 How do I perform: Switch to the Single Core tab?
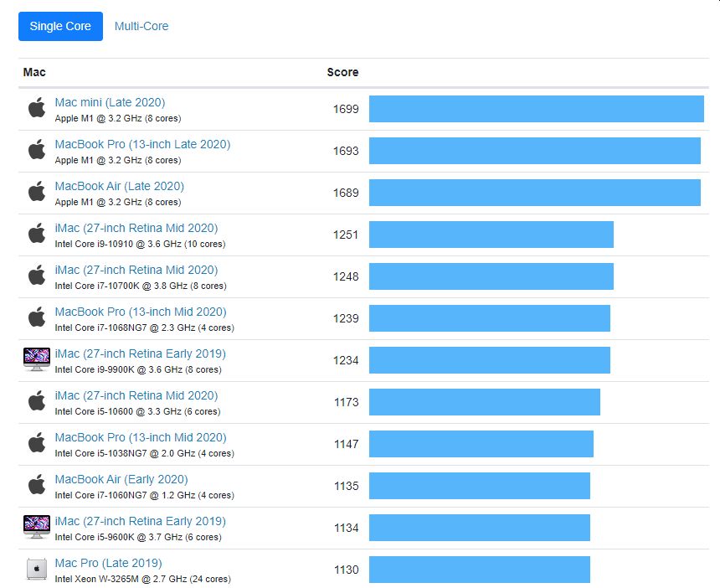60,26
